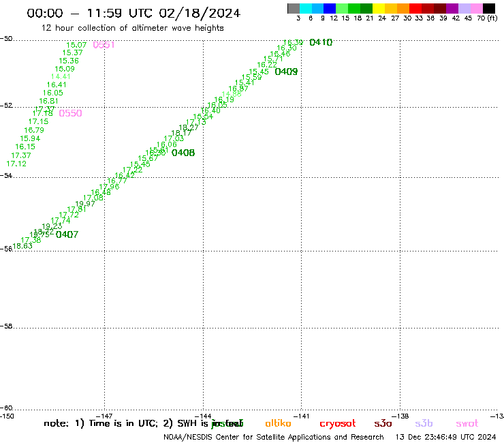The image size is (504, 443).
Task: Click the purple 42 ft legend swatch
Action: pyautogui.click(x=452, y=8)
